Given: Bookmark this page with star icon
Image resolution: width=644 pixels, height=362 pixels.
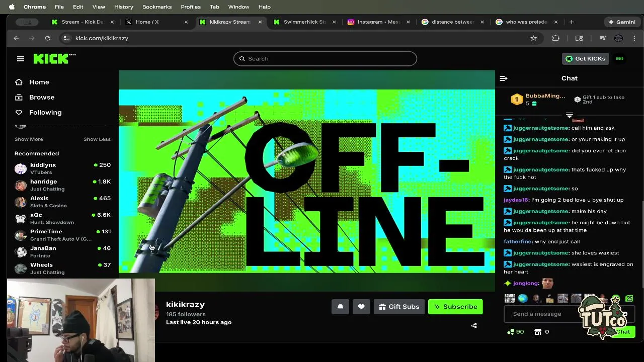Looking at the screenshot, I should 533,38.
